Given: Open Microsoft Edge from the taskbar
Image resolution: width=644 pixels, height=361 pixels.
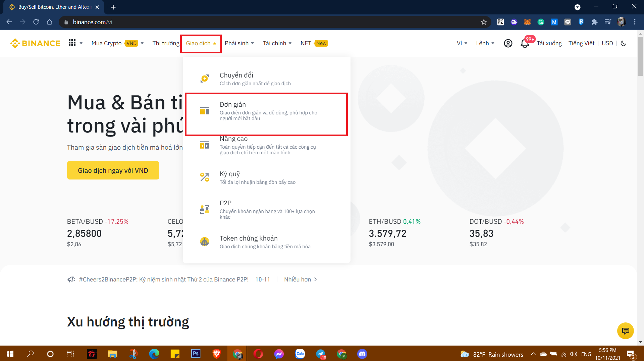Looking at the screenshot, I should tap(154, 354).
